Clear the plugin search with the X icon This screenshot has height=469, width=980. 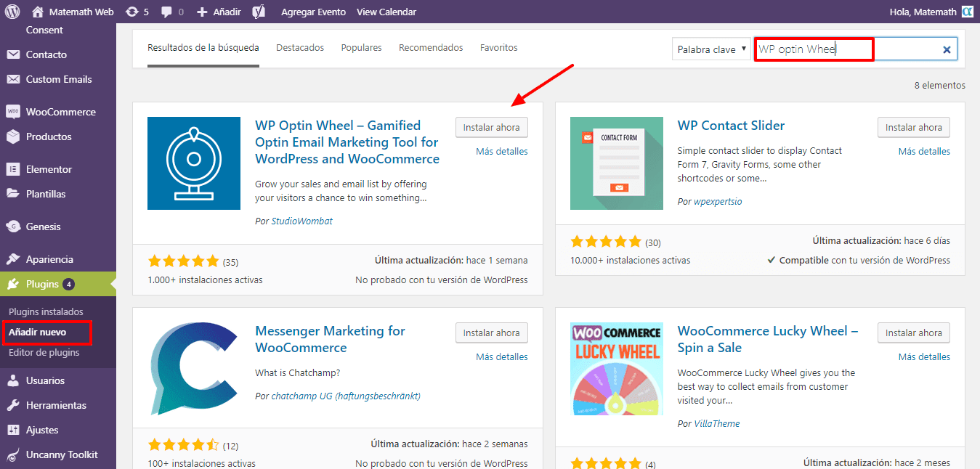click(x=947, y=49)
